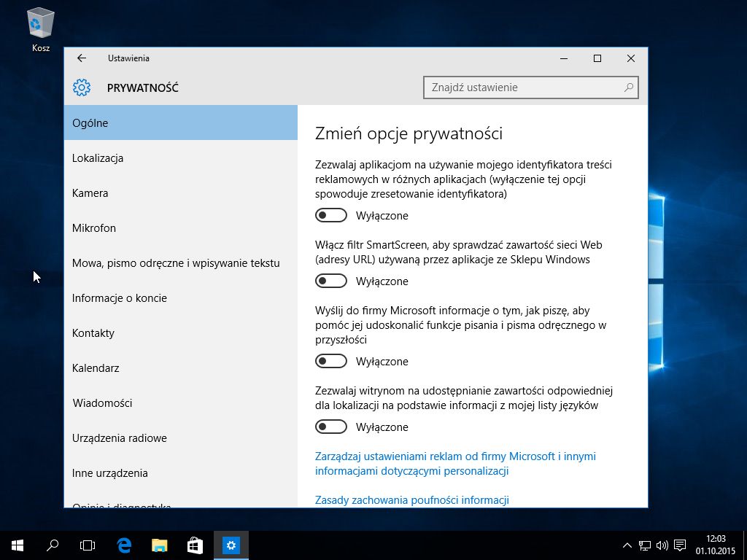The image size is (747, 560).
Task: Click the volume speaker tray icon
Action: (x=662, y=545)
